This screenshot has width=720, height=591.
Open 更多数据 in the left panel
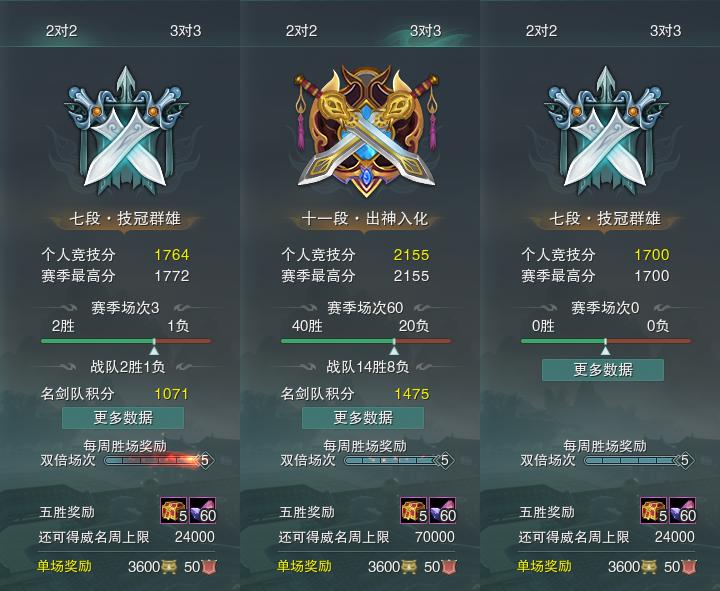[123, 417]
